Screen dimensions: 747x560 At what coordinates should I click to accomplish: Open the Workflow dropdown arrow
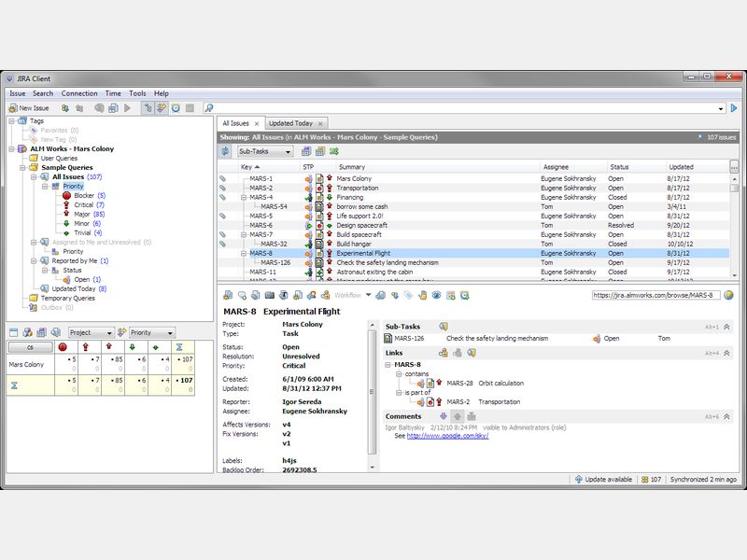point(368,295)
